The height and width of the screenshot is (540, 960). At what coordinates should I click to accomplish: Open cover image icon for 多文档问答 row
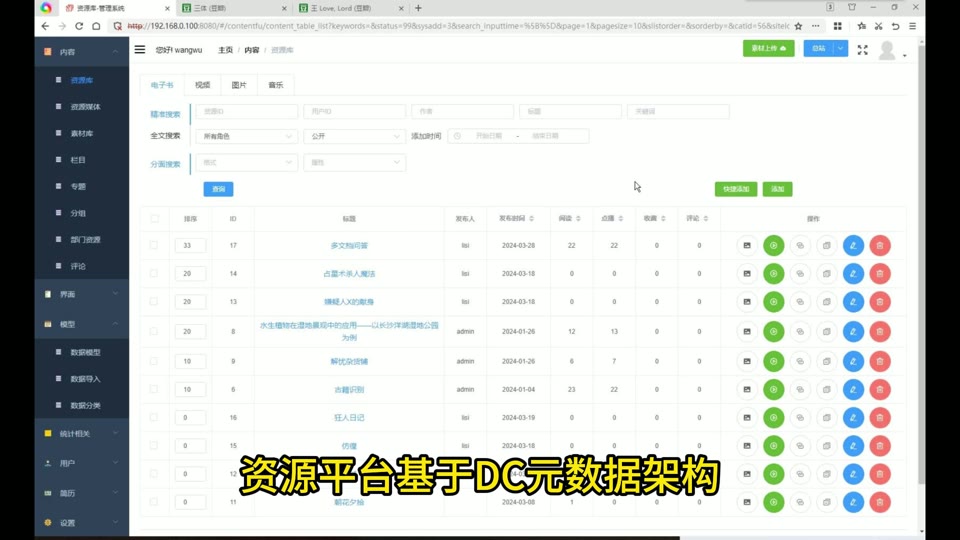click(747, 246)
